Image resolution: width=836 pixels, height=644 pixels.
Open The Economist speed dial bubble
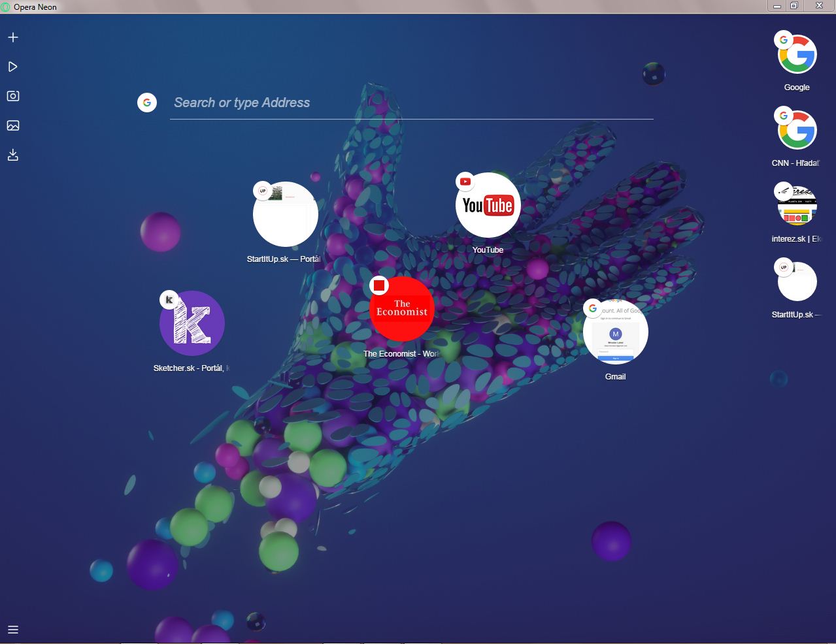(402, 308)
